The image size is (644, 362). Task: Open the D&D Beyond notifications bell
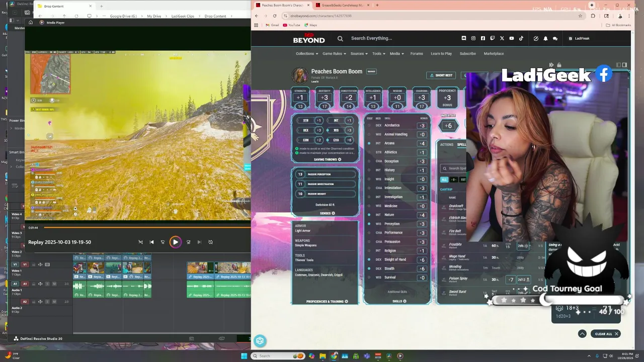545,38
